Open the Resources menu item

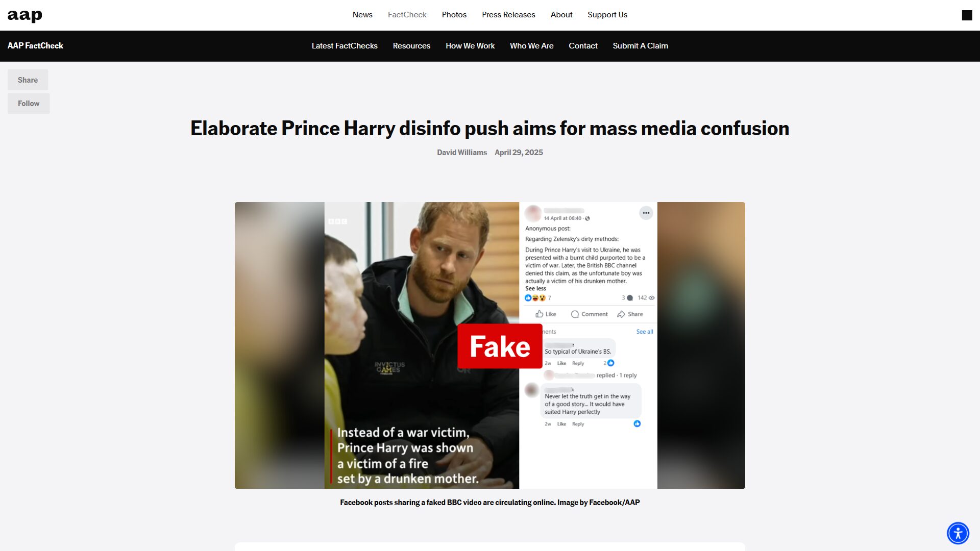pos(411,46)
